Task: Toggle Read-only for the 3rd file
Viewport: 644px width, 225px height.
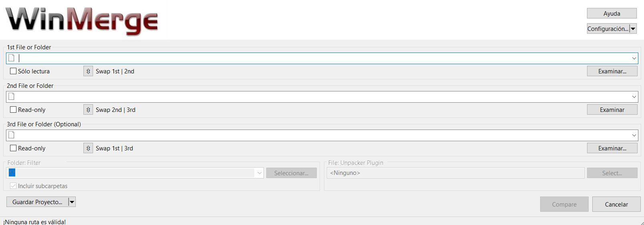Action: point(13,148)
